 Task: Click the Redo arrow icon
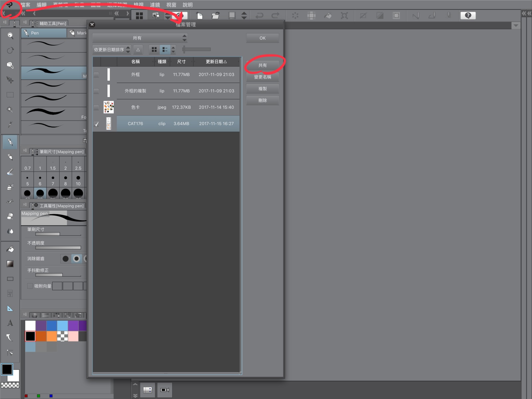(x=275, y=15)
